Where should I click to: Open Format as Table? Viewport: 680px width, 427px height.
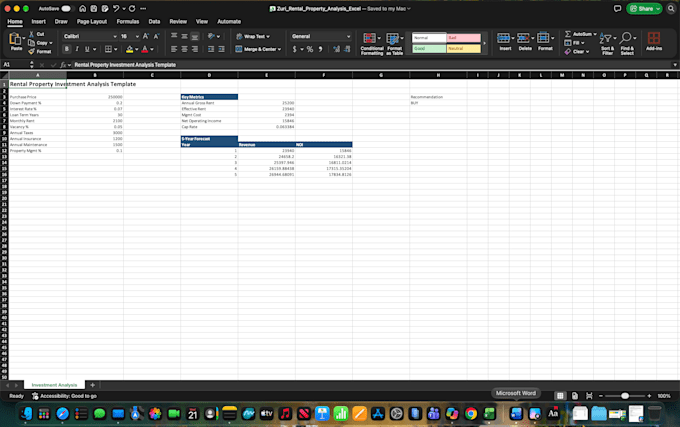point(394,44)
